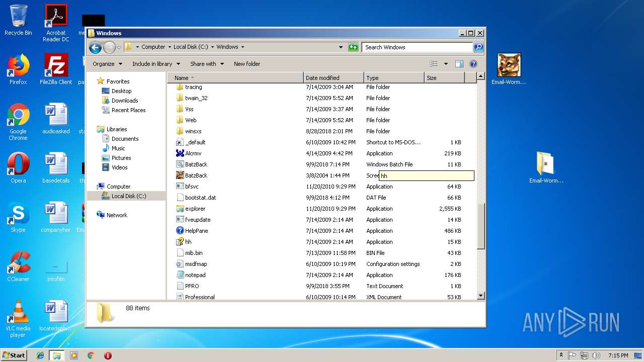This screenshot has height=362, width=644.
Task: Click the Forward navigation arrow in Explorer
Action: [x=109, y=48]
